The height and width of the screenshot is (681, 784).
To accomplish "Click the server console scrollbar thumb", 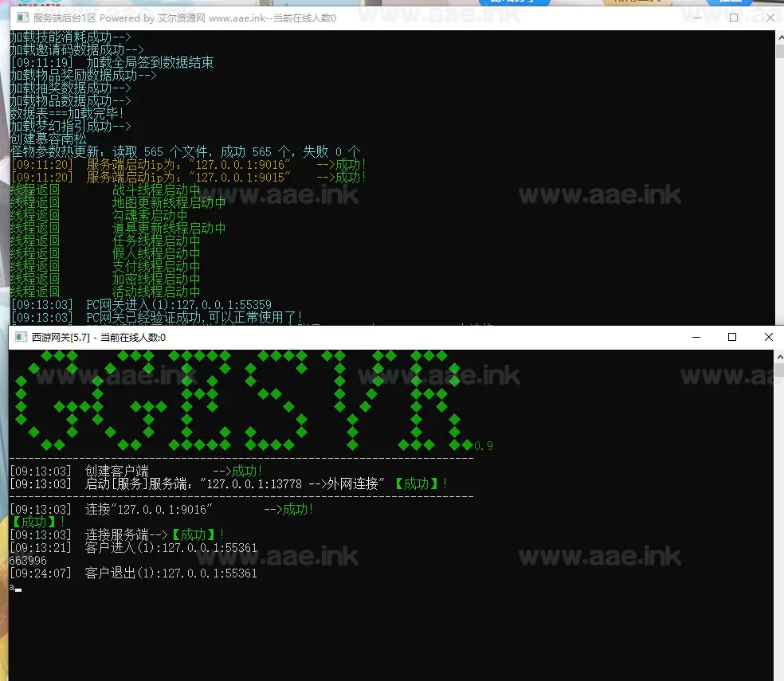I will (x=780, y=51).
